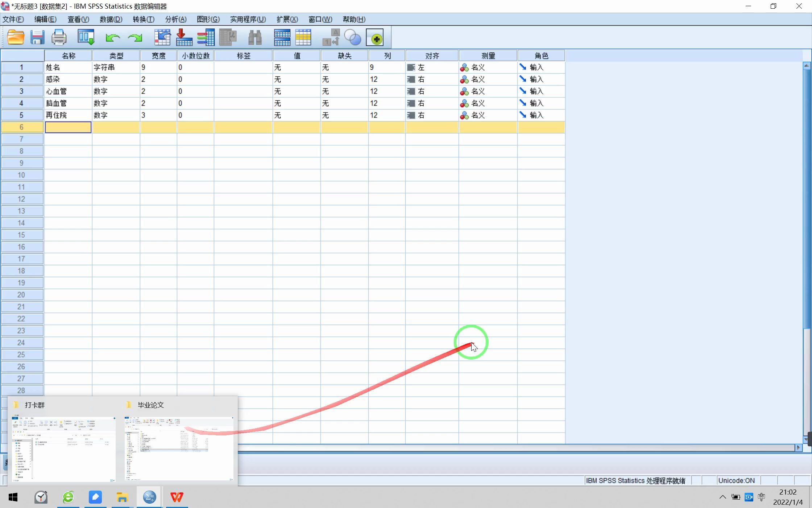Image resolution: width=812 pixels, height=508 pixels.
Task: Open the File Explorer taskbar icon
Action: 122,497
